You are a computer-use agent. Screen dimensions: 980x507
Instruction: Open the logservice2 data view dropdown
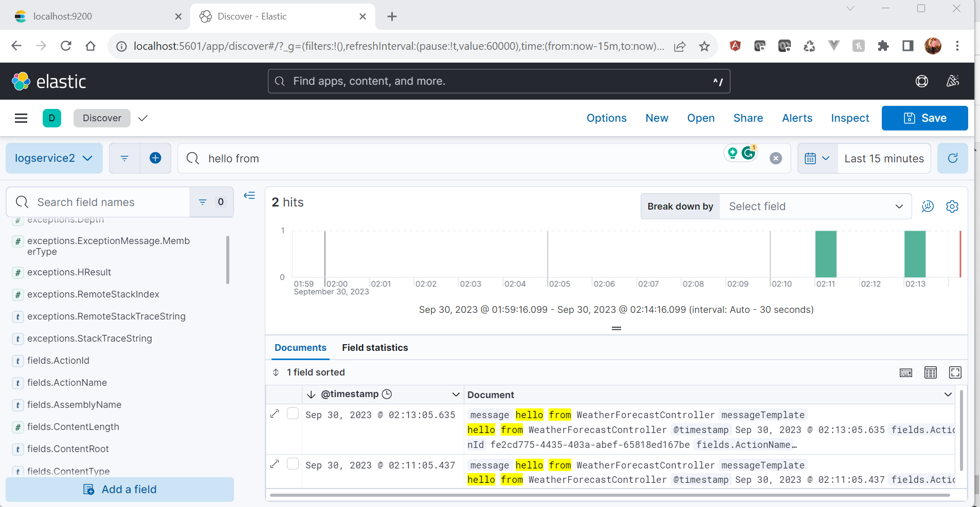(53, 158)
